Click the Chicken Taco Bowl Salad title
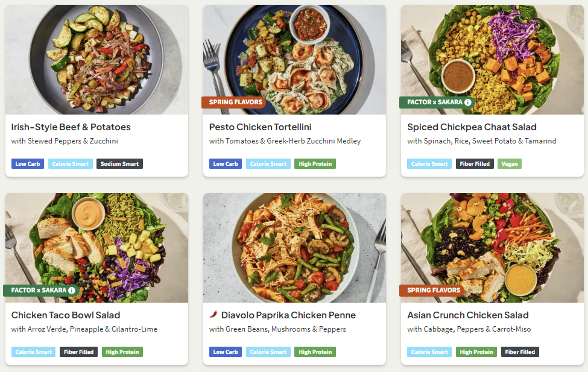Image resolution: width=588 pixels, height=372 pixels. [x=66, y=315]
